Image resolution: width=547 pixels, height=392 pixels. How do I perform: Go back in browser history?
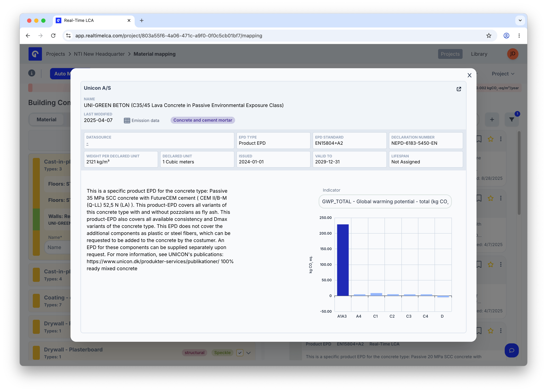(28, 36)
